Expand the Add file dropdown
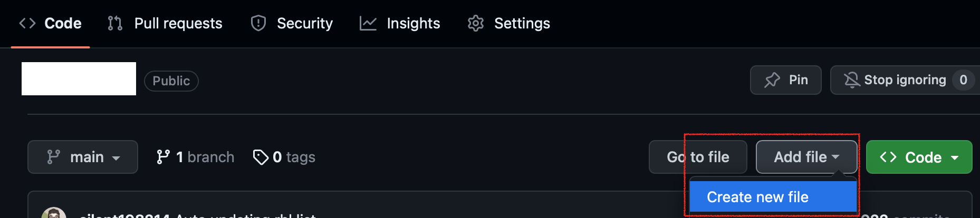 806,157
